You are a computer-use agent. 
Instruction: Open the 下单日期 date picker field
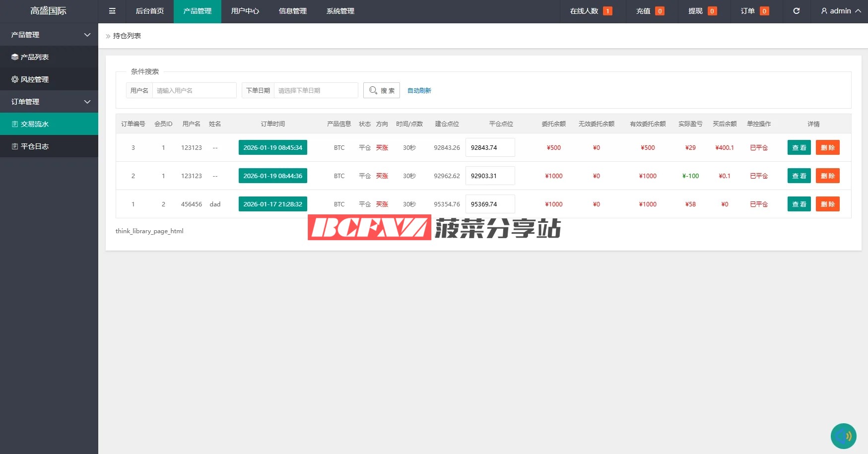[x=316, y=90]
